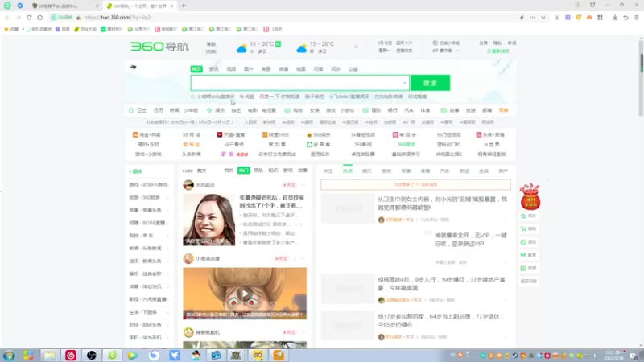
Task: Click the green 搜索 button
Action: (x=430, y=83)
